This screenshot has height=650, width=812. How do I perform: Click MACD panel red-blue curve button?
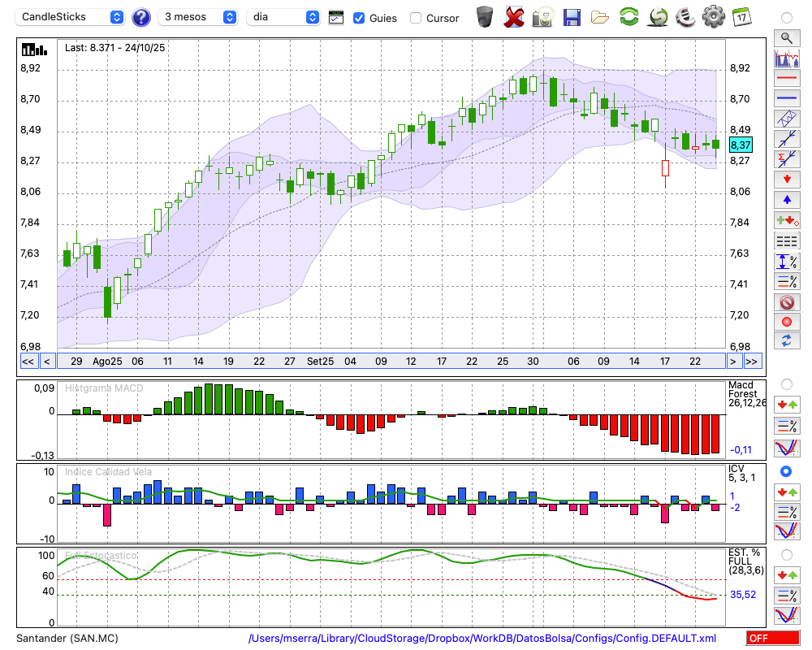pyautogui.click(x=787, y=448)
